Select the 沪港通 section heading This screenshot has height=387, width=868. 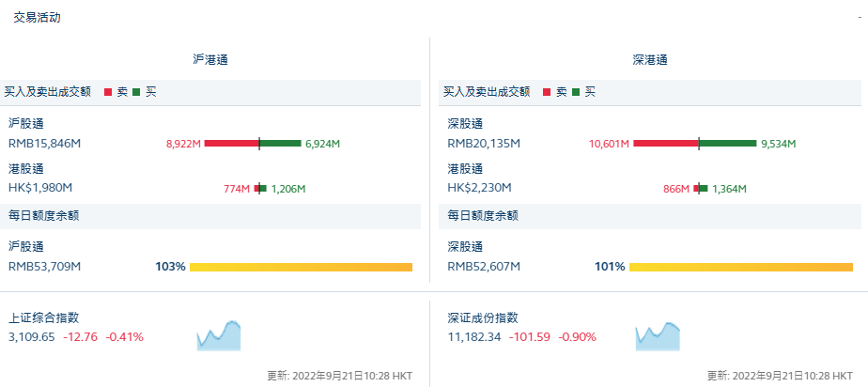click(210, 59)
